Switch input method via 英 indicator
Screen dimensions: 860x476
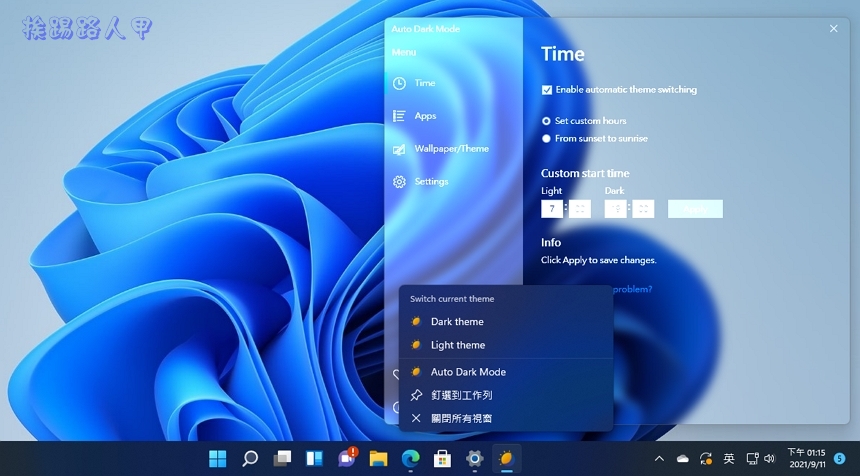click(729, 458)
